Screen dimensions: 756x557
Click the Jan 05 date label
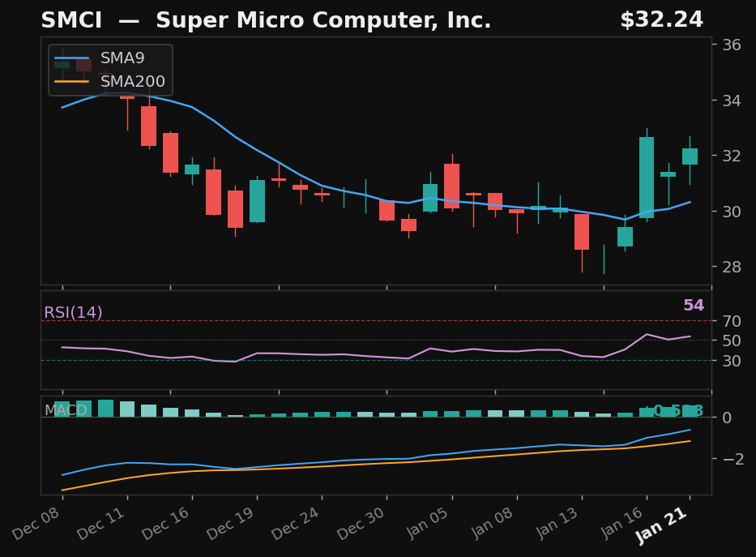click(427, 523)
